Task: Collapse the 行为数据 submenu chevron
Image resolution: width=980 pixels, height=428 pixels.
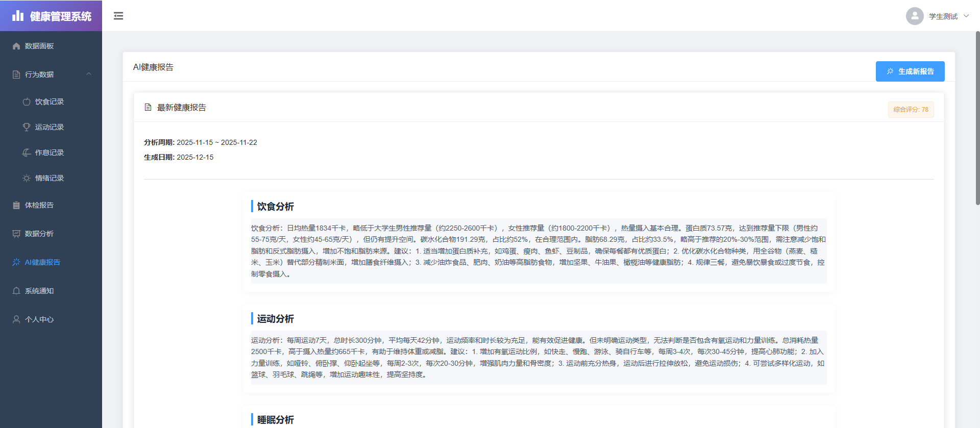Action: click(89, 74)
